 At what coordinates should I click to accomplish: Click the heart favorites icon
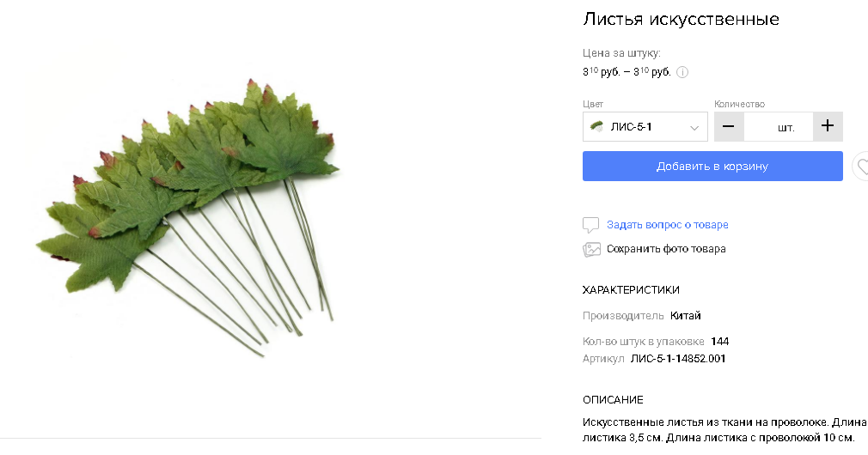[861, 166]
